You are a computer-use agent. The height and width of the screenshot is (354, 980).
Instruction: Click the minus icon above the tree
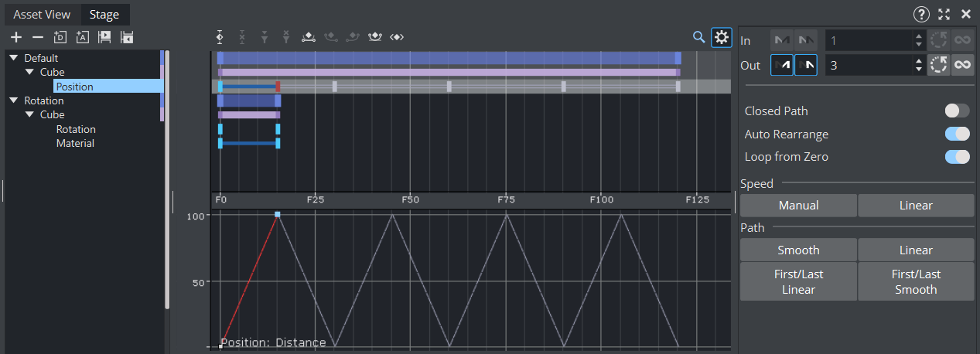pyautogui.click(x=37, y=37)
